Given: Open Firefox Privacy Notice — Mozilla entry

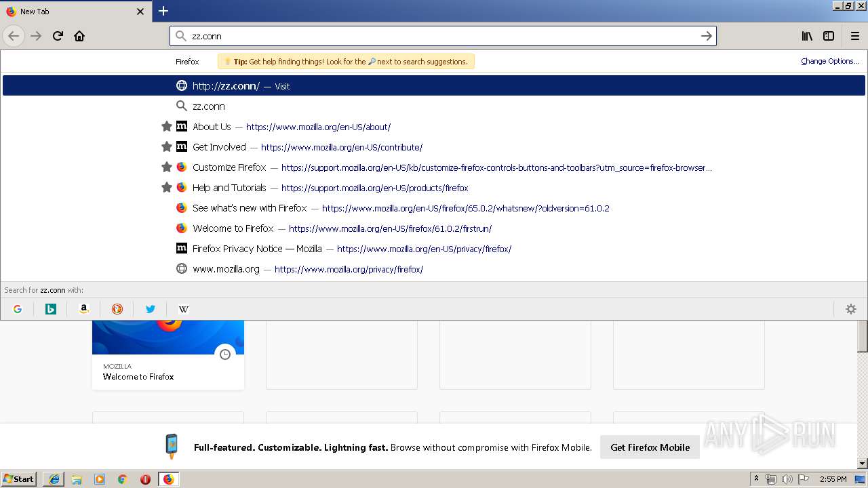Looking at the screenshot, I should (434, 249).
